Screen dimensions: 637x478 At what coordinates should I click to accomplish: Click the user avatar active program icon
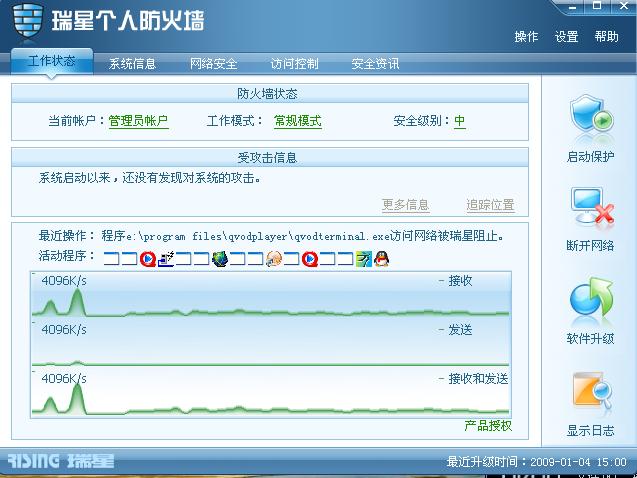pyautogui.click(x=274, y=259)
